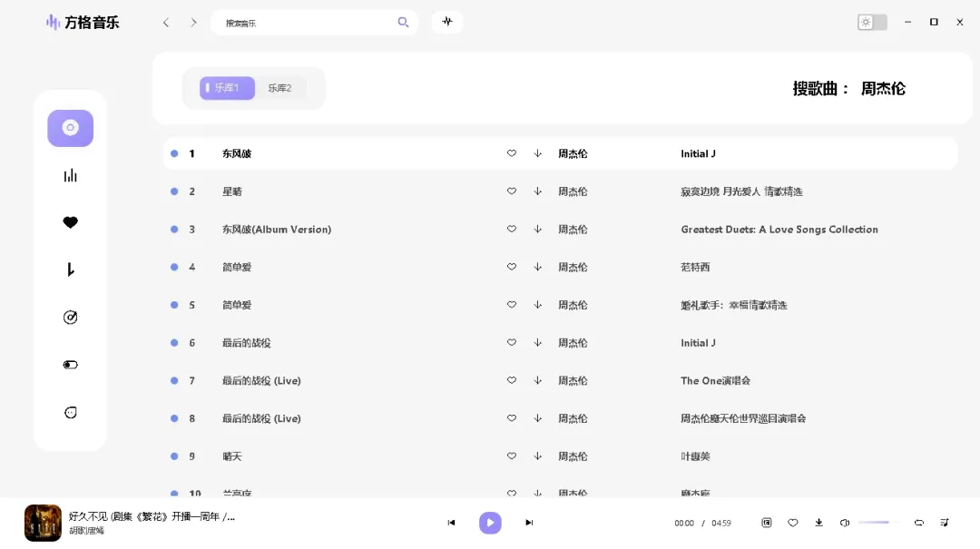Viewport: 980px width, 549px height.
Task: Click the circular record icon in sidebar
Action: (71, 317)
